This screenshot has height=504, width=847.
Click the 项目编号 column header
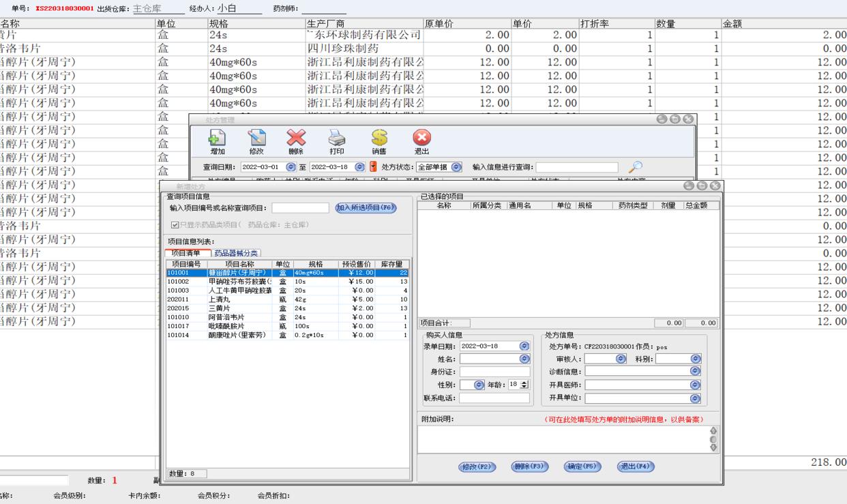pos(187,264)
